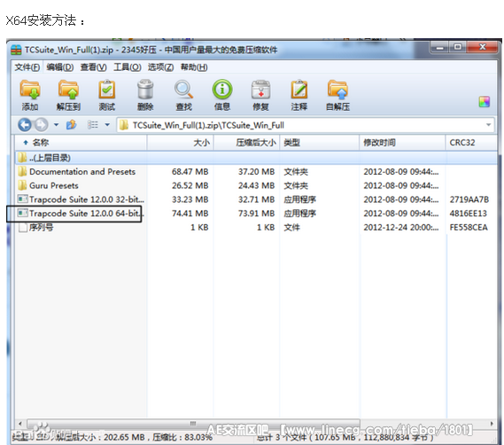Click the date 2012-12-24 20:00 cell

[x=401, y=228]
